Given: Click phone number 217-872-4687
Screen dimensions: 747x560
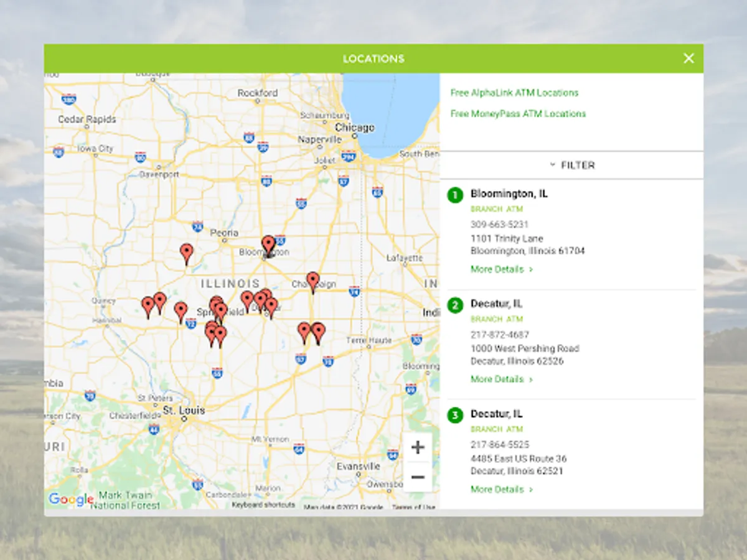Looking at the screenshot, I should coord(500,334).
